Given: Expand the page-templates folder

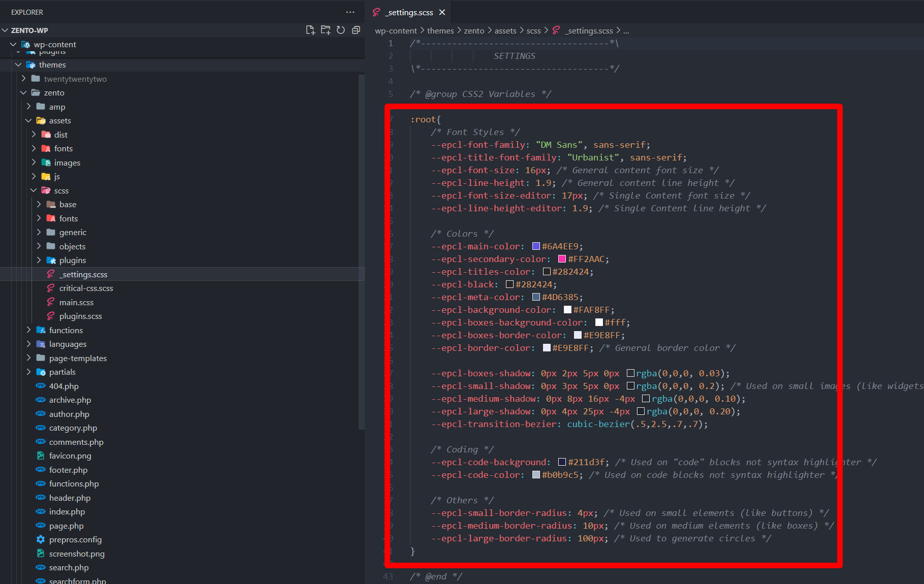Looking at the screenshot, I should tap(28, 358).
